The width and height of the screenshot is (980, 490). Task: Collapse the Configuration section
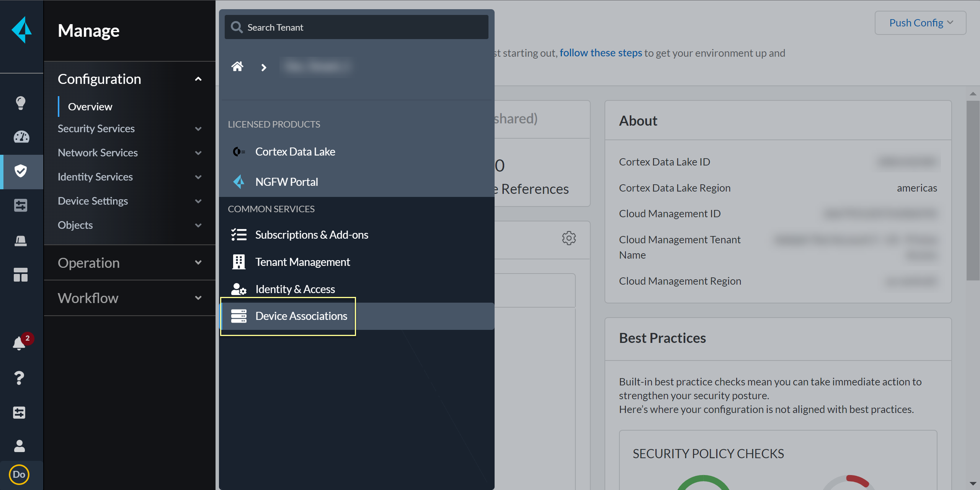pyautogui.click(x=198, y=79)
